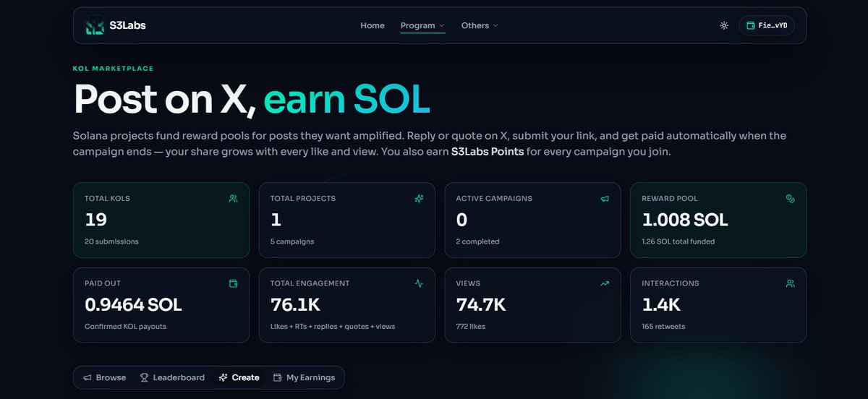Screen dimensions: 868x399
Task: Click the trophy icon on Leaderboard
Action: tap(145, 377)
